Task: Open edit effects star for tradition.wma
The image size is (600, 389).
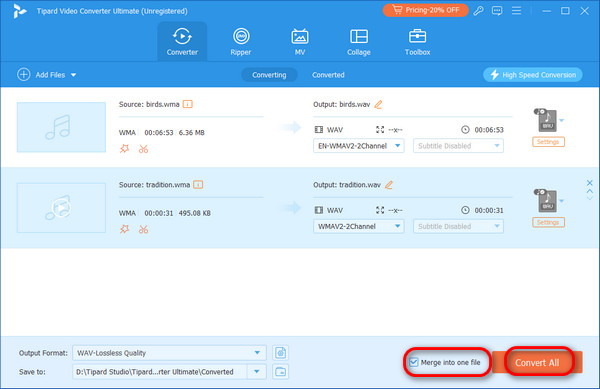Action: point(124,229)
